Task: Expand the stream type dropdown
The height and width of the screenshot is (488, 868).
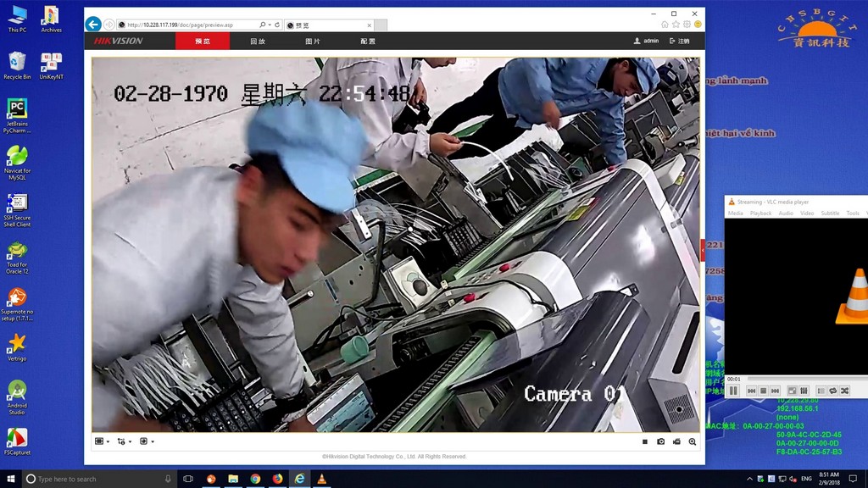Action: [x=124, y=441]
